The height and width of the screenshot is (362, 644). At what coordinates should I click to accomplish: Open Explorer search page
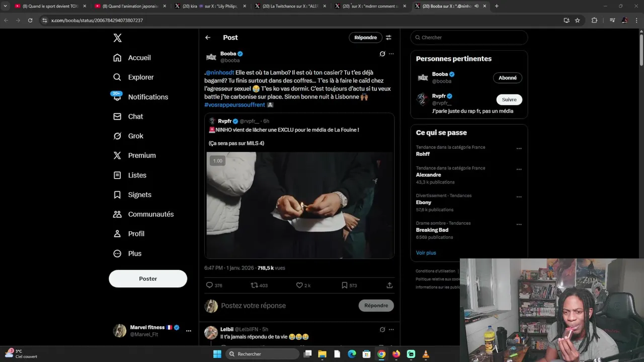(133, 77)
